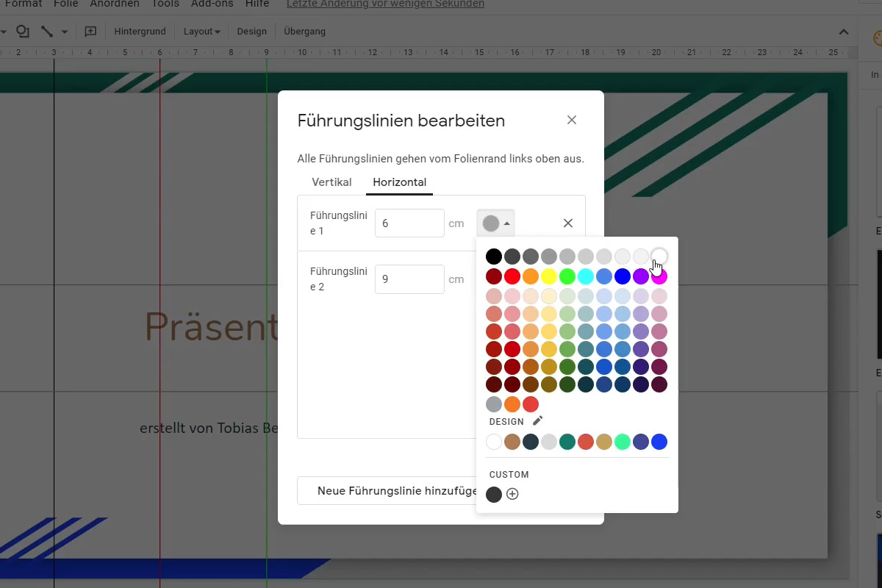Screen dimensions: 882x588
Task: Click the Präsent title text on slide
Action: click(x=211, y=326)
